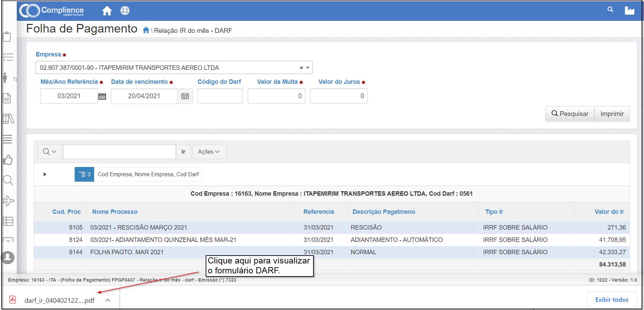The image size is (644, 310).
Task: Open the chart icon at top right
Action: [629, 11]
